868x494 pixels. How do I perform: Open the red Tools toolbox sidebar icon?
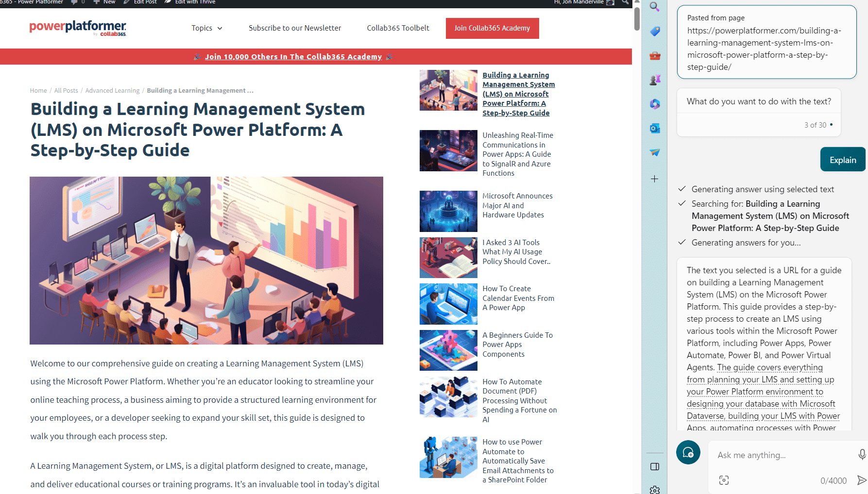point(655,56)
